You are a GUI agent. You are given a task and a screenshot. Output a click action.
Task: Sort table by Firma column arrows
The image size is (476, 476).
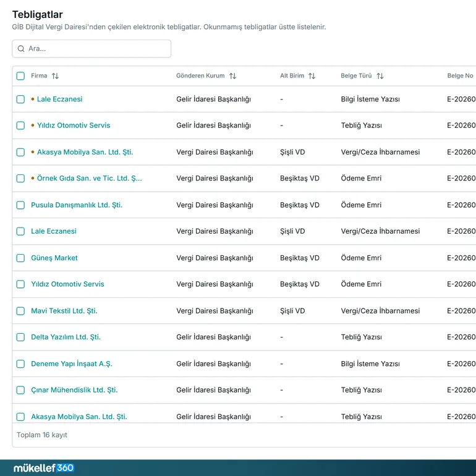click(x=55, y=76)
